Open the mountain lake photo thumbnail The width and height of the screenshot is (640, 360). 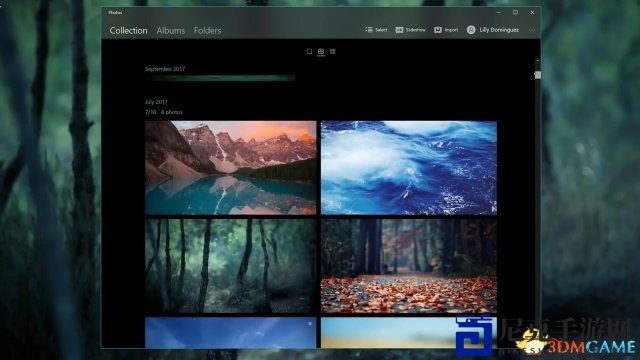click(x=231, y=167)
